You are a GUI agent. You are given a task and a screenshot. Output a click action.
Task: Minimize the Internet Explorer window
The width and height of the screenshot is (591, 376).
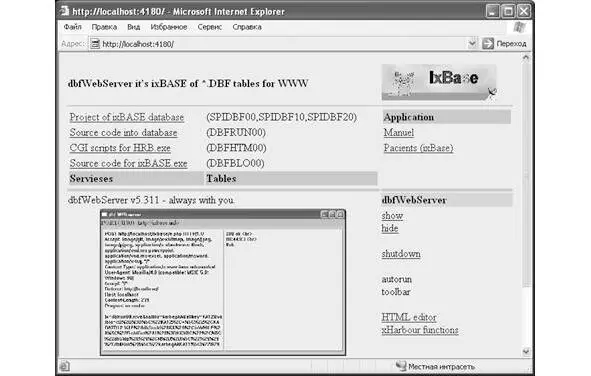tap(492, 11)
